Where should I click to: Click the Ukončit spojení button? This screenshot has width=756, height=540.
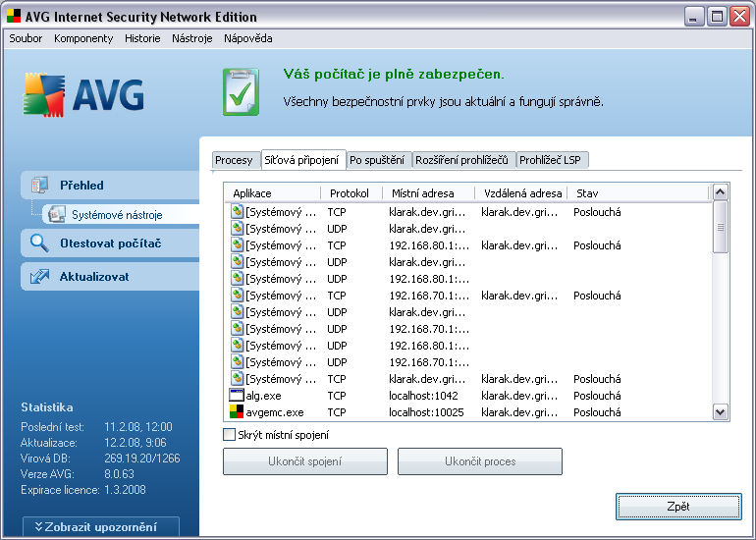pyautogui.click(x=305, y=461)
